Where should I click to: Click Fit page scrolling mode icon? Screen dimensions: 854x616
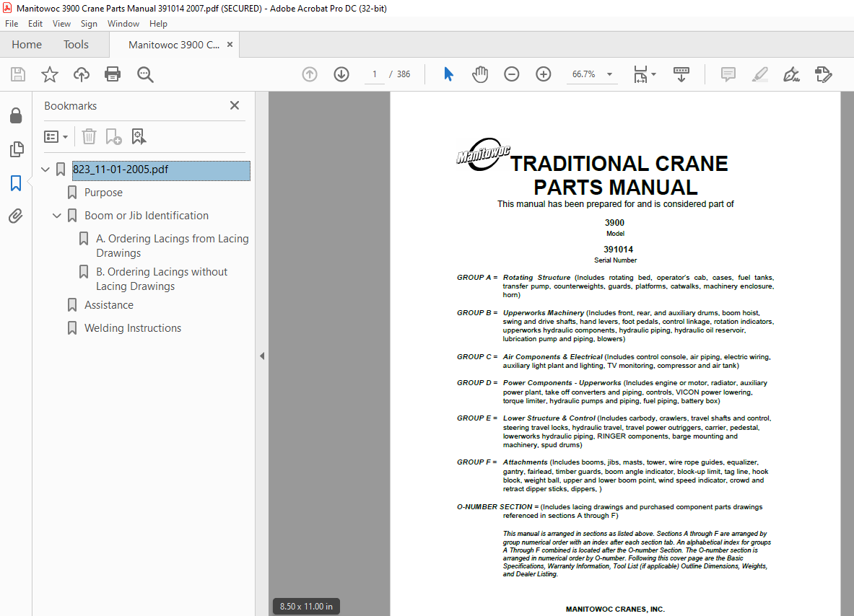coord(640,74)
